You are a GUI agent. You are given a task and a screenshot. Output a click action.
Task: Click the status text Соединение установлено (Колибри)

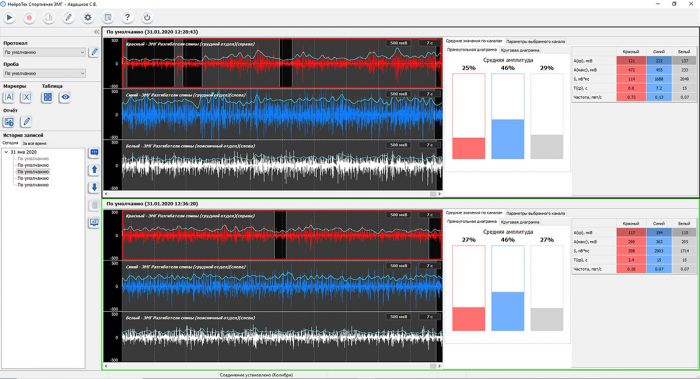[256, 375]
